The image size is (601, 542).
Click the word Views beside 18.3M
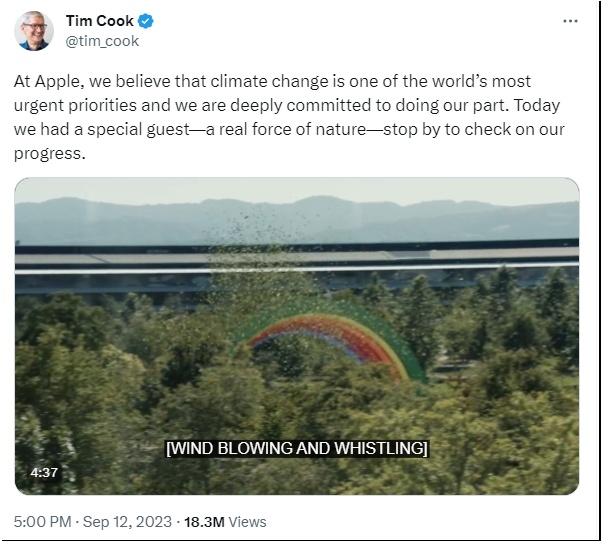pyautogui.click(x=248, y=521)
